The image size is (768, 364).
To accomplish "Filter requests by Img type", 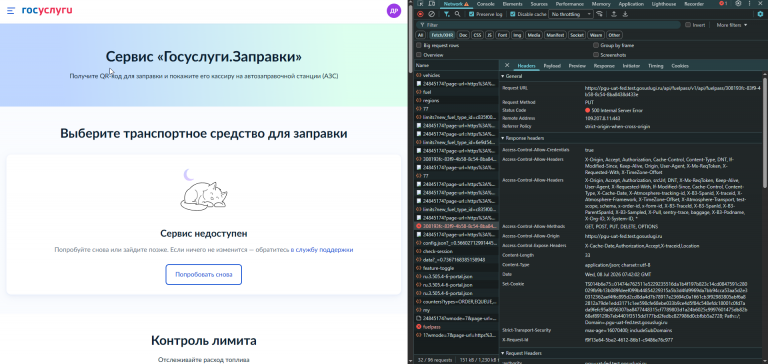I will coord(516,35).
